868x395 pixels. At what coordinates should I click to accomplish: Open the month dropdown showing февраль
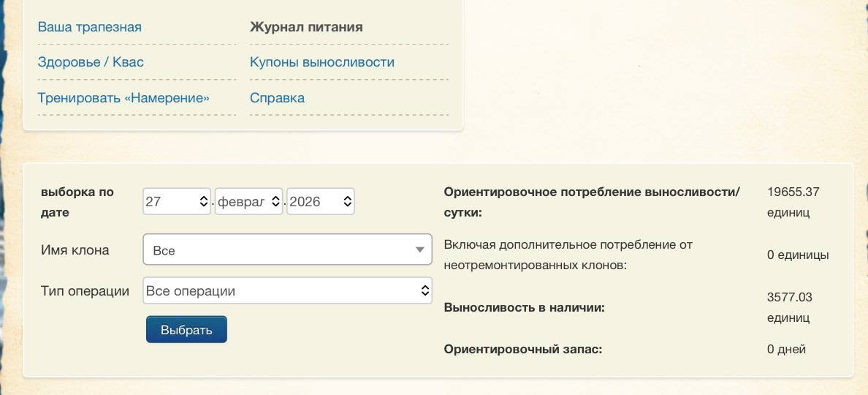(x=248, y=201)
